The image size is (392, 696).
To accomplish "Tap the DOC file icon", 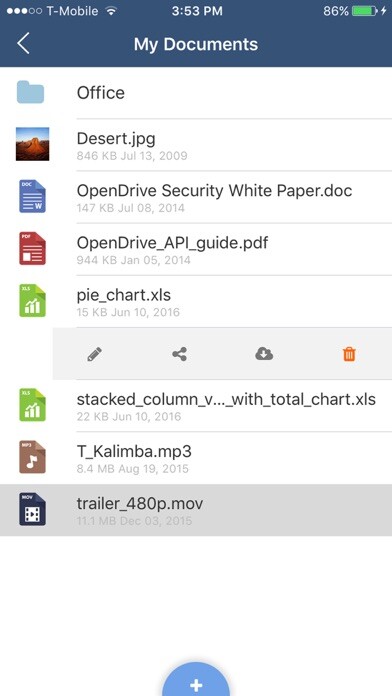I will tap(32, 196).
